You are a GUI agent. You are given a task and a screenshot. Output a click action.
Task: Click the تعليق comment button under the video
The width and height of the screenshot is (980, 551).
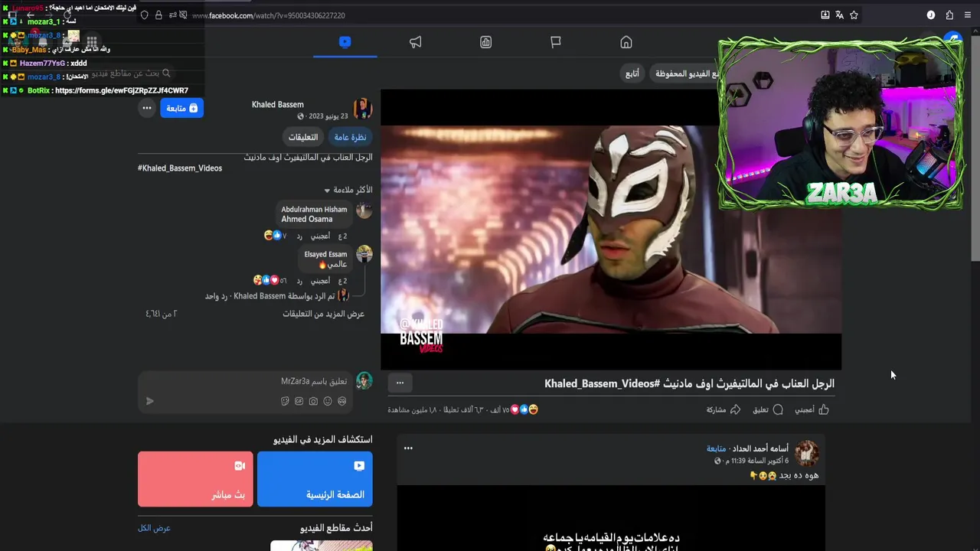(768, 410)
